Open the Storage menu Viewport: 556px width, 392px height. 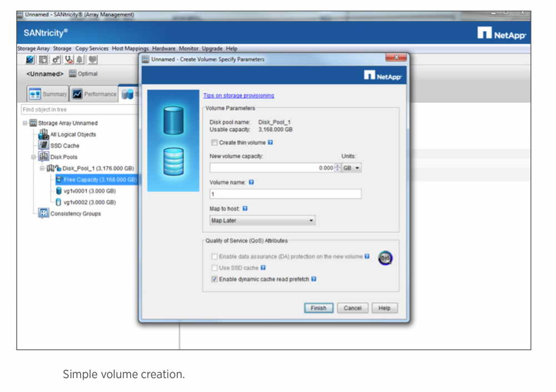click(x=62, y=48)
